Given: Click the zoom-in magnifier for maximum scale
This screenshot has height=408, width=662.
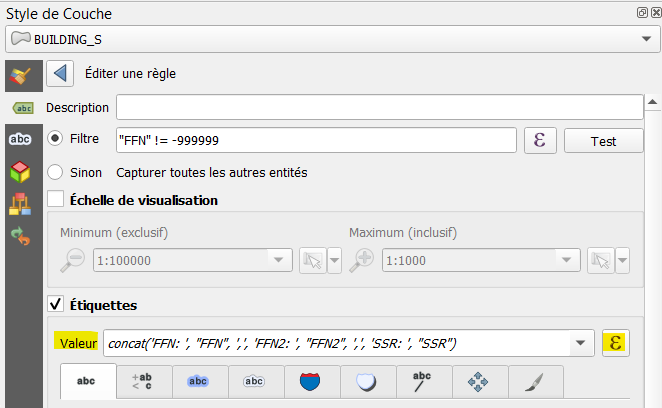Looking at the screenshot, I should 362,260.
